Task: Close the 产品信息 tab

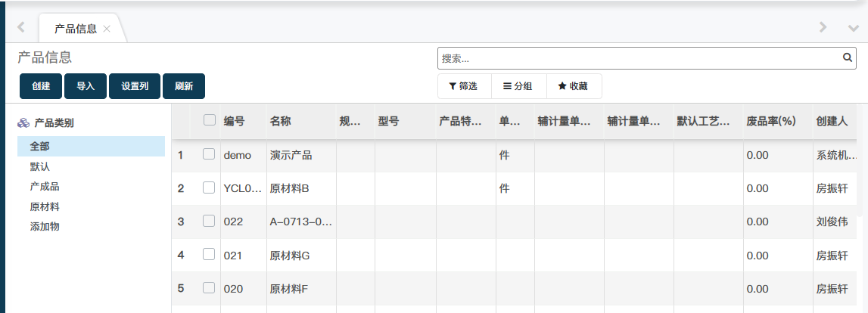Action: pyautogui.click(x=107, y=29)
